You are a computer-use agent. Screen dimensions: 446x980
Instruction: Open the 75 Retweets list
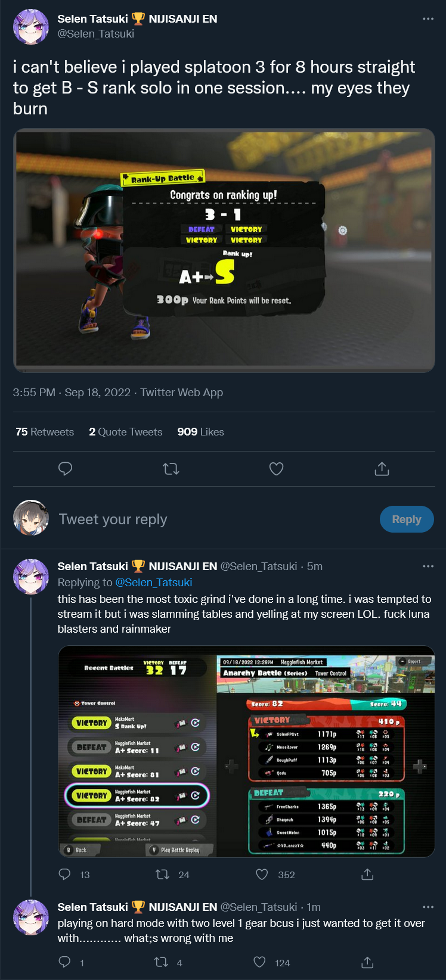(45, 432)
